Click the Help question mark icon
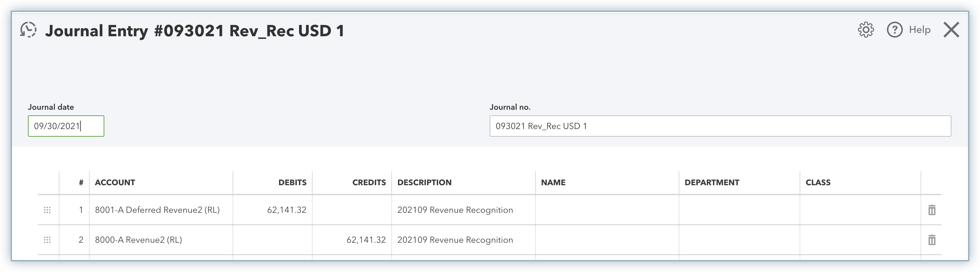Viewport: 980px width, 272px height. pos(894,30)
